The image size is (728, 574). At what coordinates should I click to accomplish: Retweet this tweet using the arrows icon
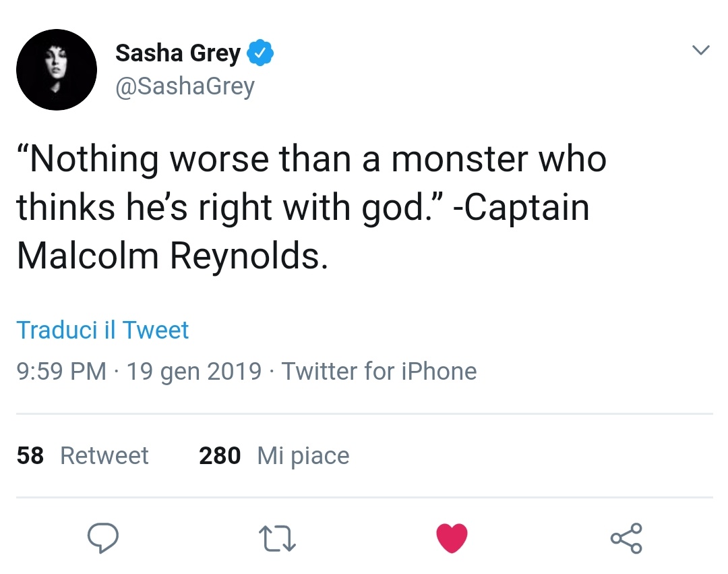click(x=277, y=538)
